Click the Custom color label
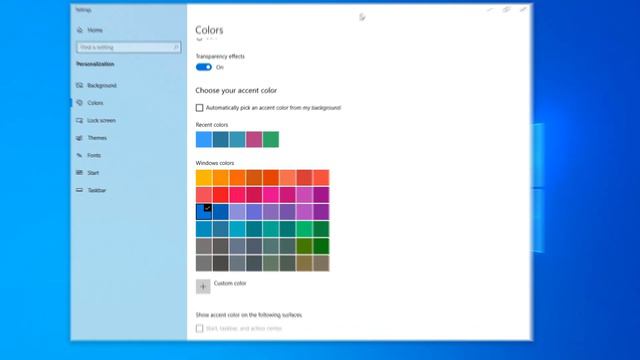This screenshot has height=360, width=640. [x=230, y=283]
